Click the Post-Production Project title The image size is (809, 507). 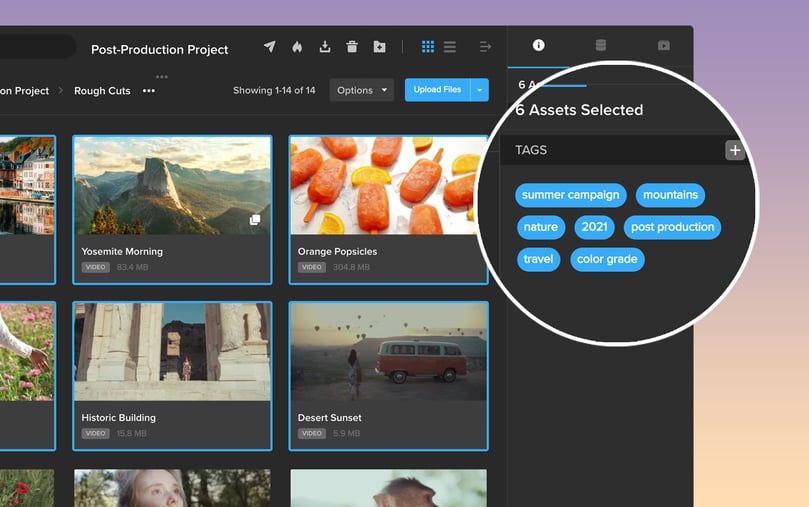coord(159,50)
